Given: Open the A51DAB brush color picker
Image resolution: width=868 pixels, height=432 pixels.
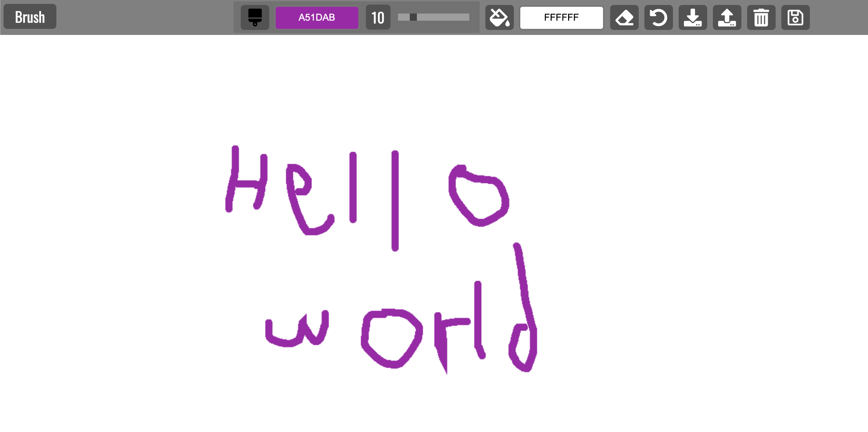Looking at the screenshot, I should click(317, 17).
